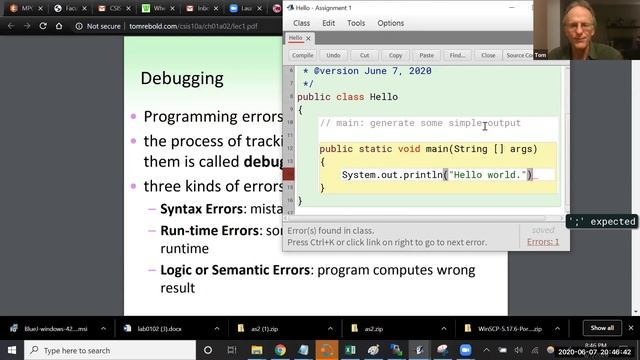This screenshot has height=360, width=640.
Task: Click the Cut button in BlueJ toolbar
Action: [x=364, y=55]
